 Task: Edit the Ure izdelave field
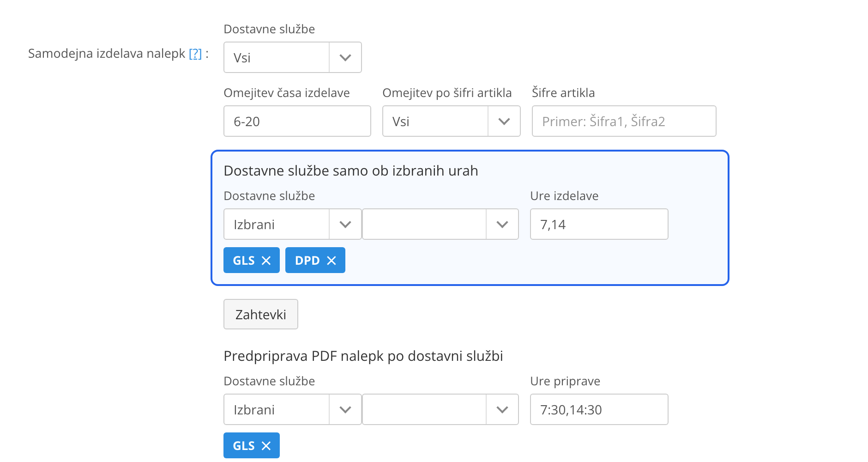click(x=599, y=224)
